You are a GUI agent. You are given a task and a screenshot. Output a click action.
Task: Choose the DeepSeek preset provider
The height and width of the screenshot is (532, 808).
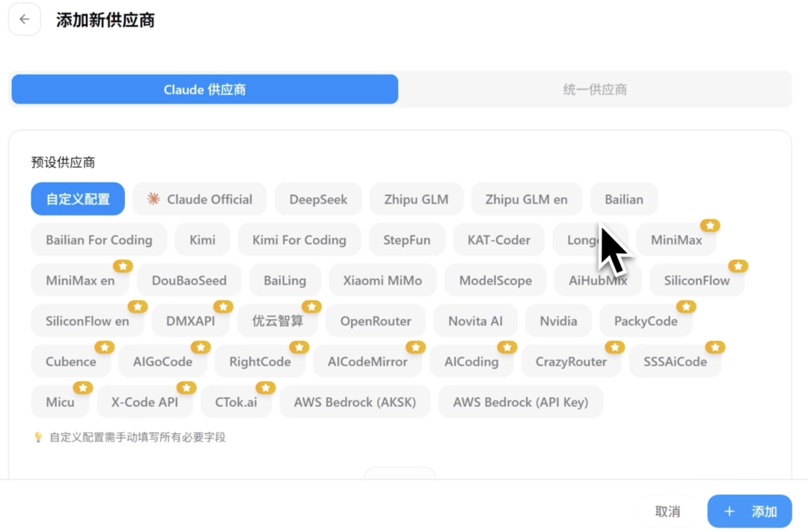[318, 199]
